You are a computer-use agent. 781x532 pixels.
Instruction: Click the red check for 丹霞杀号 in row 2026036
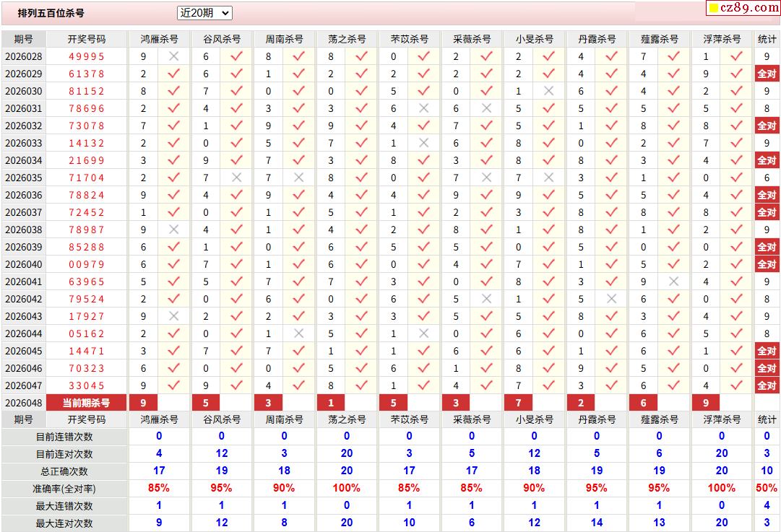(x=611, y=195)
